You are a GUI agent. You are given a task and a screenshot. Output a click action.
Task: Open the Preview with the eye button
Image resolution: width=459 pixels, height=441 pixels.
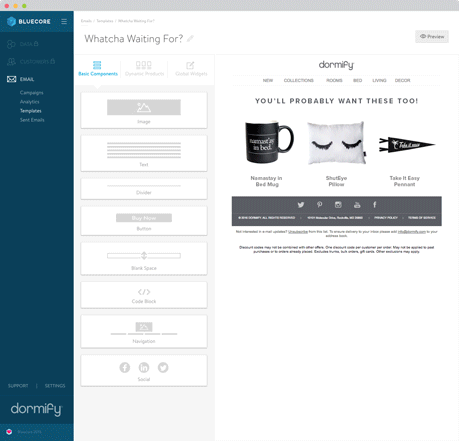[432, 36]
